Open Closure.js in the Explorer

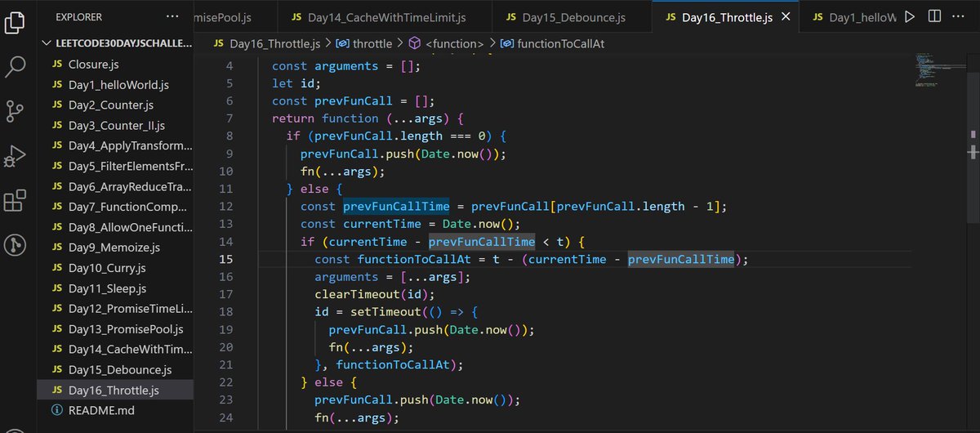(x=115, y=64)
